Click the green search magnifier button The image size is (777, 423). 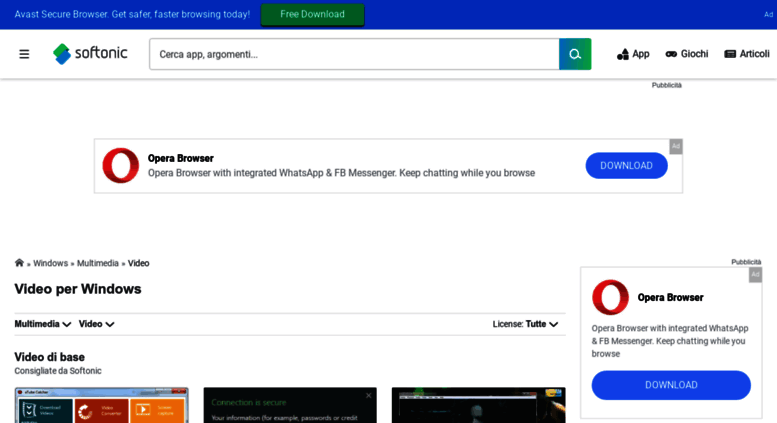[x=575, y=54]
